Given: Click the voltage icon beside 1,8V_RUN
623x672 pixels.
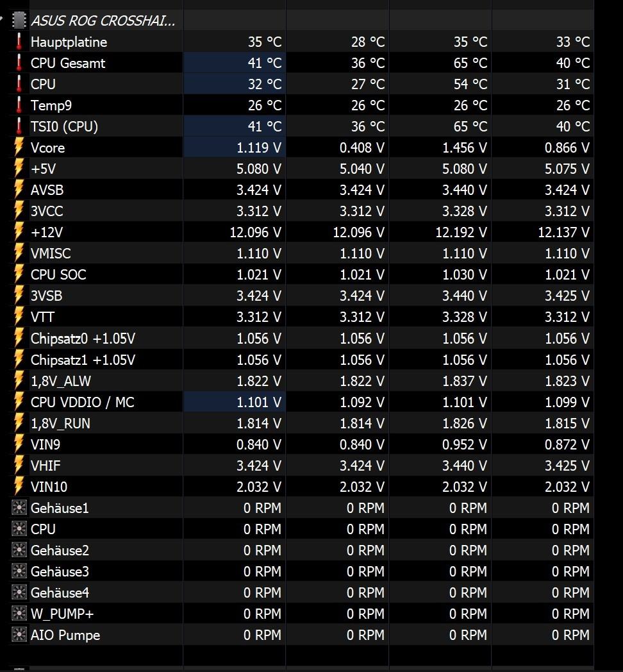Looking at the screenshot, I should click(x=19, y=423).
